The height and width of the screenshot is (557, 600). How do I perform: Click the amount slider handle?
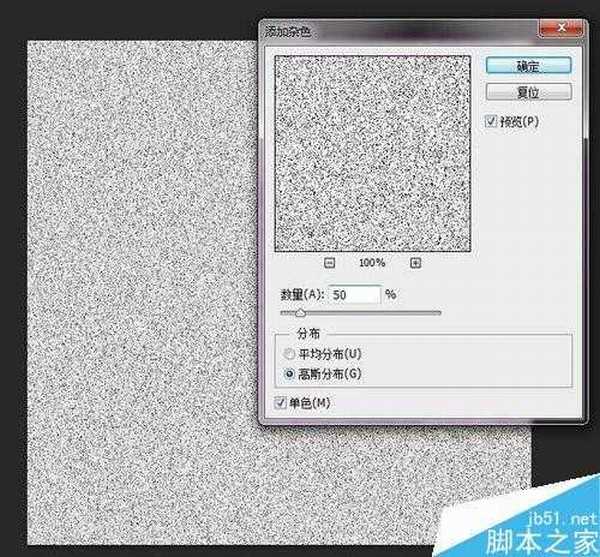[x=300, y=313]
